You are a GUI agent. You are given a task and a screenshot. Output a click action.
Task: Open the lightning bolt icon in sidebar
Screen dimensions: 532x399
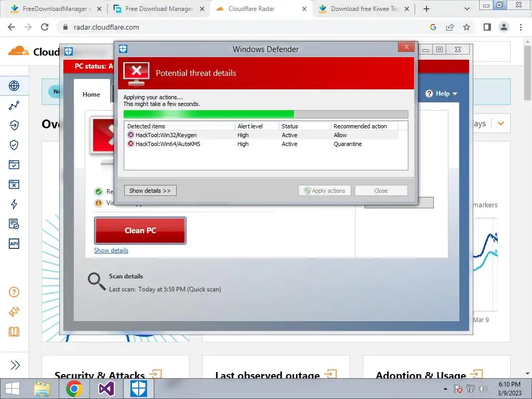(14, 204)
